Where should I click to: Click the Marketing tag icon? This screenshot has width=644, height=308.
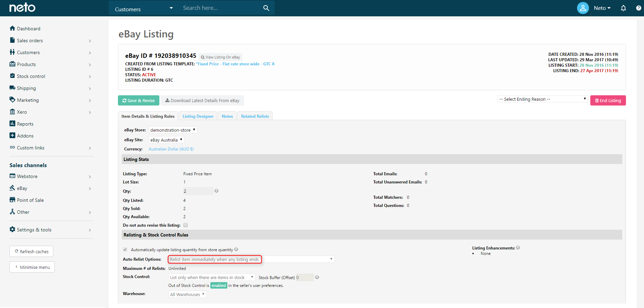pos(13,100)
